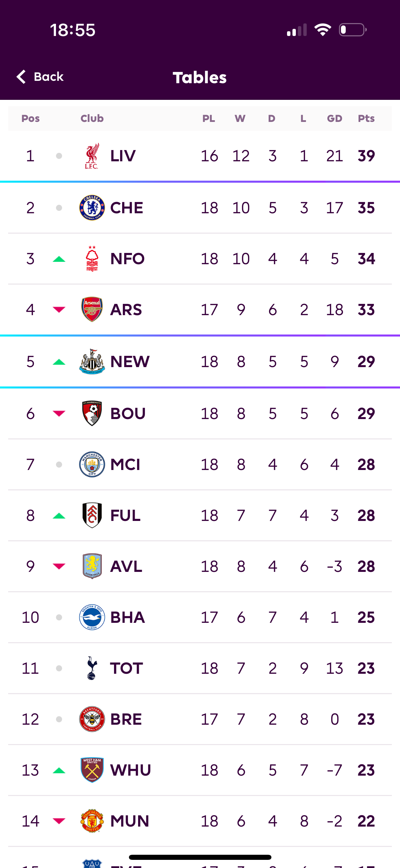Tap the Pts column header
400x868 pixels.
tap(366, 119)
